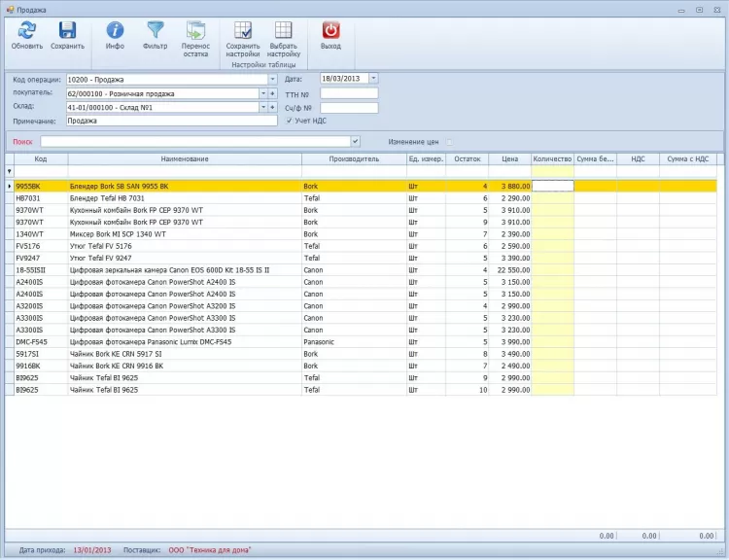The height and width of the screenshot is (560, 729).
Task: Click the Сохранить floppy disk icon
Action: coord(67,30)
